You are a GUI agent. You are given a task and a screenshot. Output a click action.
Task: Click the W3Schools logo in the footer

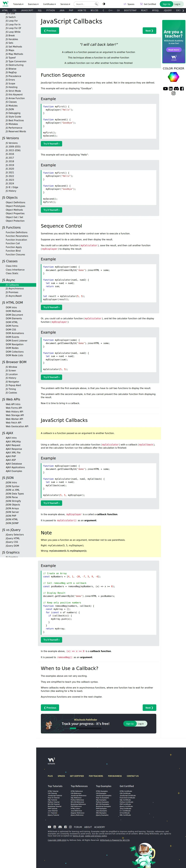coord(51,761)
